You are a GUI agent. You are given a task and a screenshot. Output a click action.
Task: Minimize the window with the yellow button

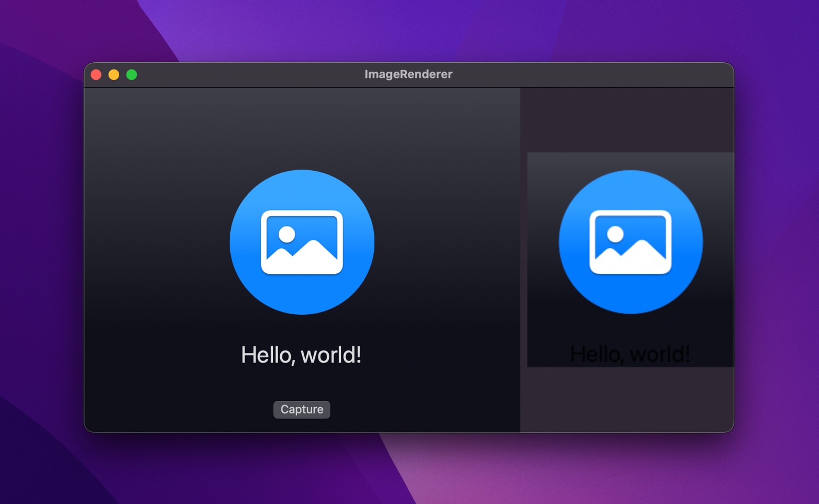(x=114, y=74)
